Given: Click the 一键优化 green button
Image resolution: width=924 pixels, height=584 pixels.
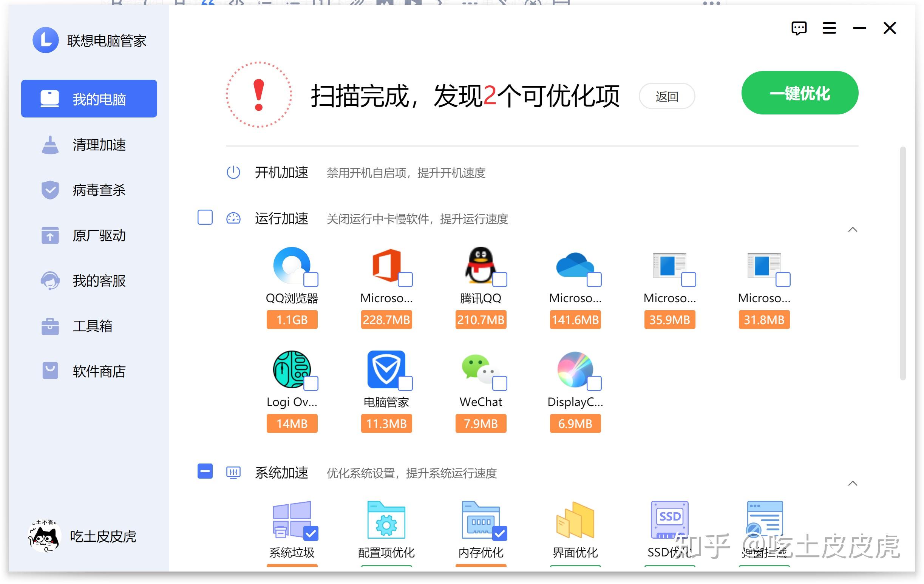Looking at the screenshot, I should click(x=800, y=93).
